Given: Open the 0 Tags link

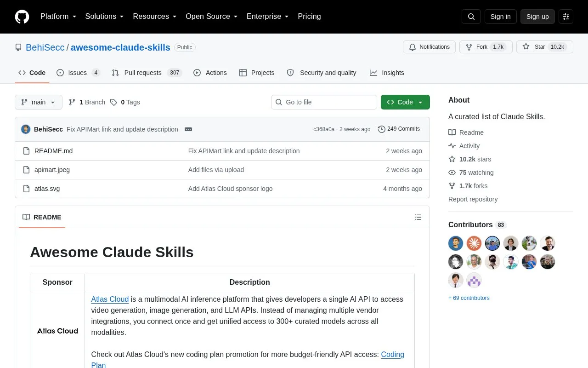Looking at the screenshot, I should pos(125,102).
